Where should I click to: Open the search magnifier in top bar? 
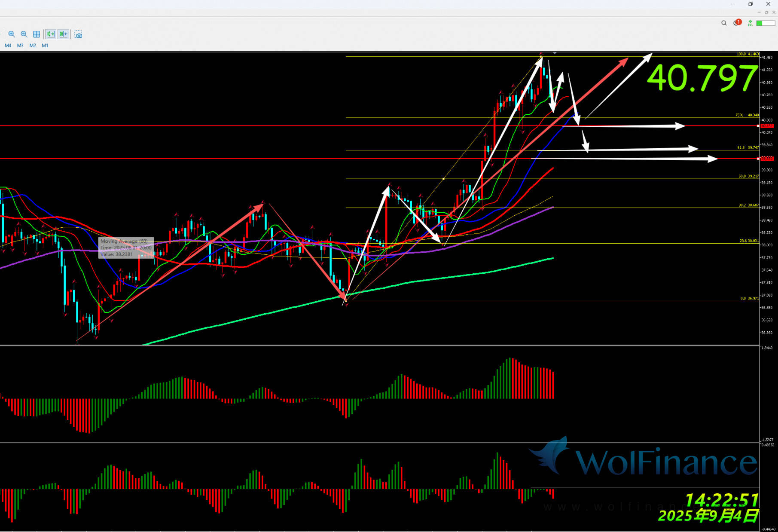(x=724, y=23)
